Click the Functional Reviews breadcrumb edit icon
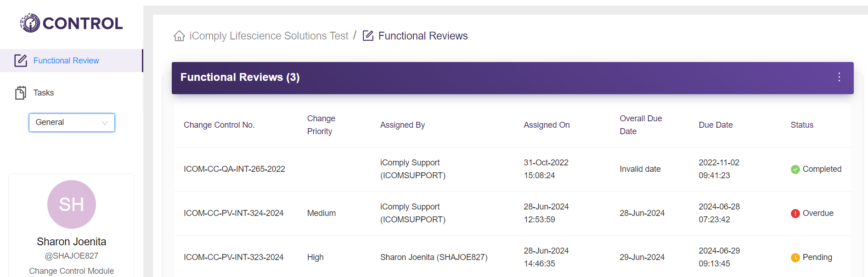 (368, 36)
